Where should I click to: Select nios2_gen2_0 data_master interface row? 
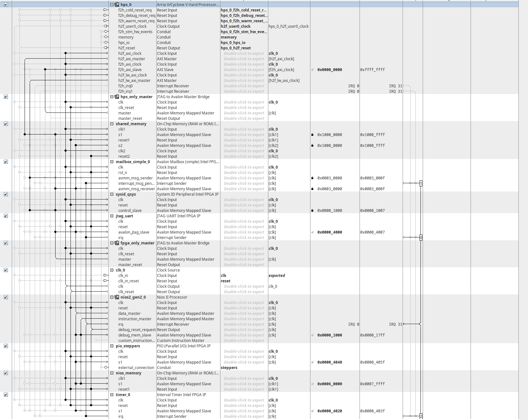click(x=129, y=314)
